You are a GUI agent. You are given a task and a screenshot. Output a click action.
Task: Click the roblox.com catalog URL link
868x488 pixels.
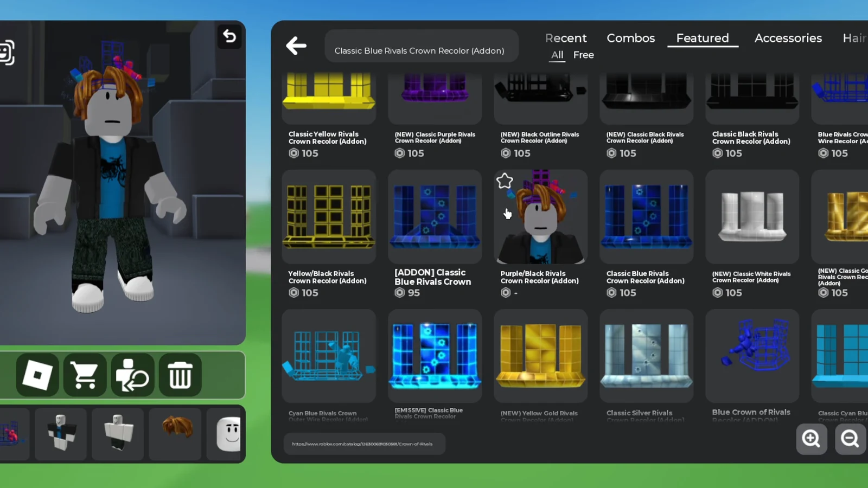[362, 444]
